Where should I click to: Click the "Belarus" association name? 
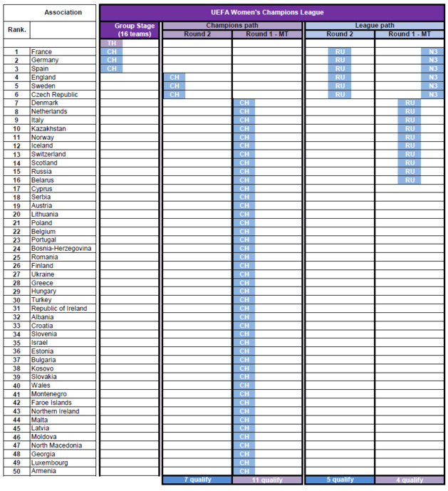pyautogui.click(x=43, y=180)
